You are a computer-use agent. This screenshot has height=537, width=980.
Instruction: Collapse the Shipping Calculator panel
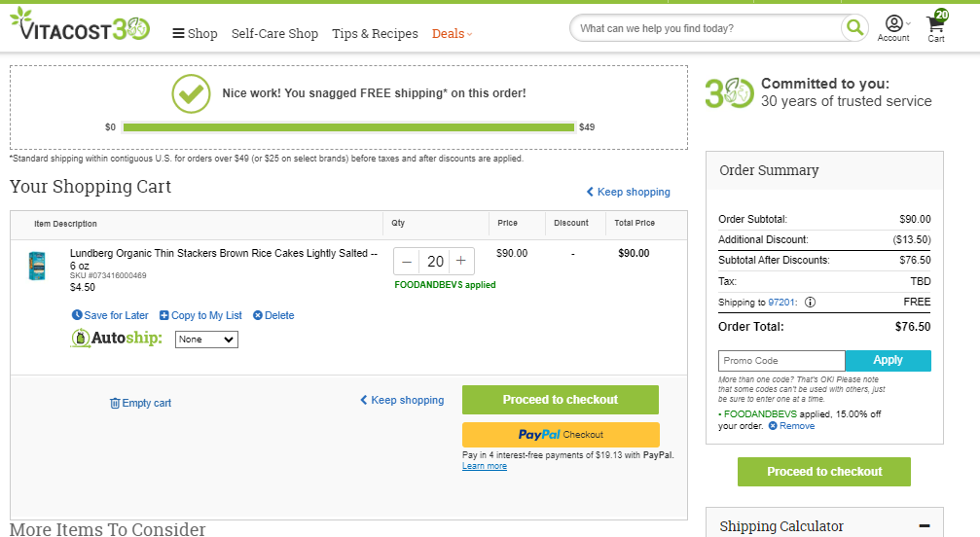[925, 525]
